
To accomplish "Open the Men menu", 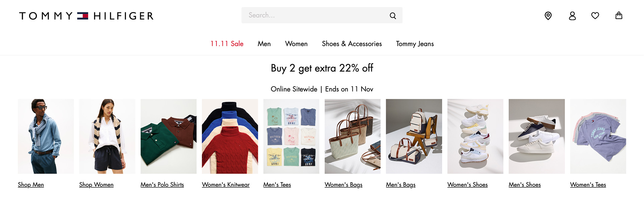I will point(264,44).
